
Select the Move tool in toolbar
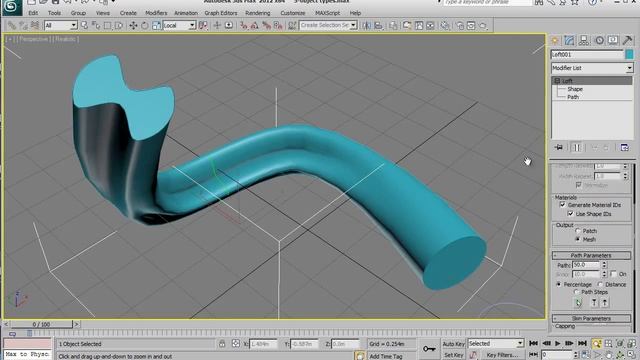click(133, 25)
